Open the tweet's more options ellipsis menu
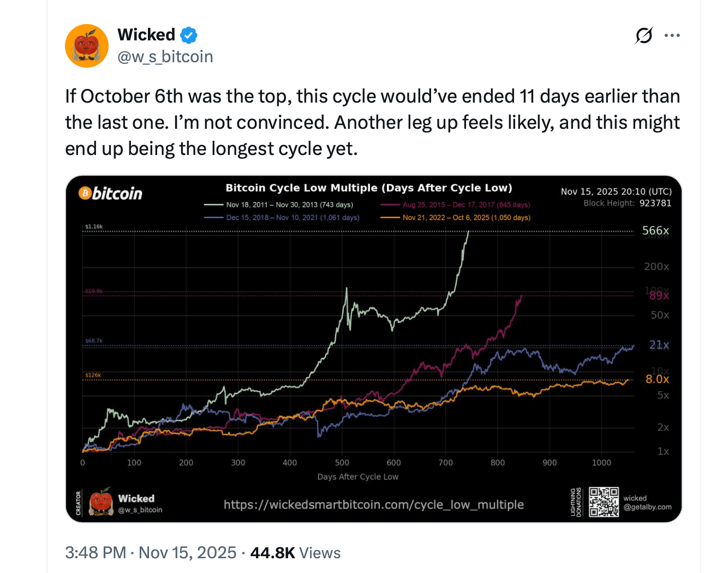 672,35
